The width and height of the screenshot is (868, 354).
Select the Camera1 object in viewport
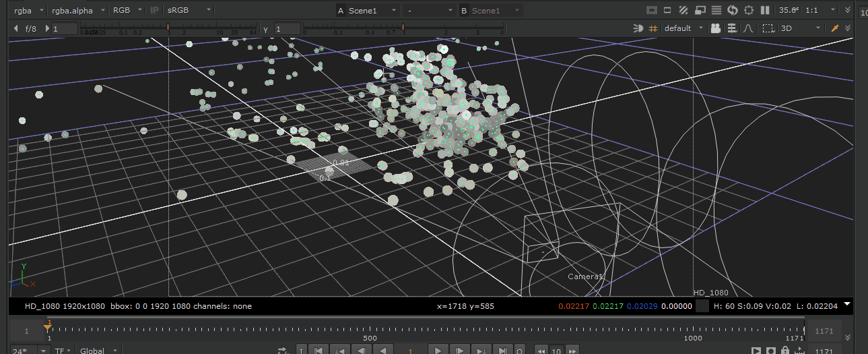click(x=586, y=276)
